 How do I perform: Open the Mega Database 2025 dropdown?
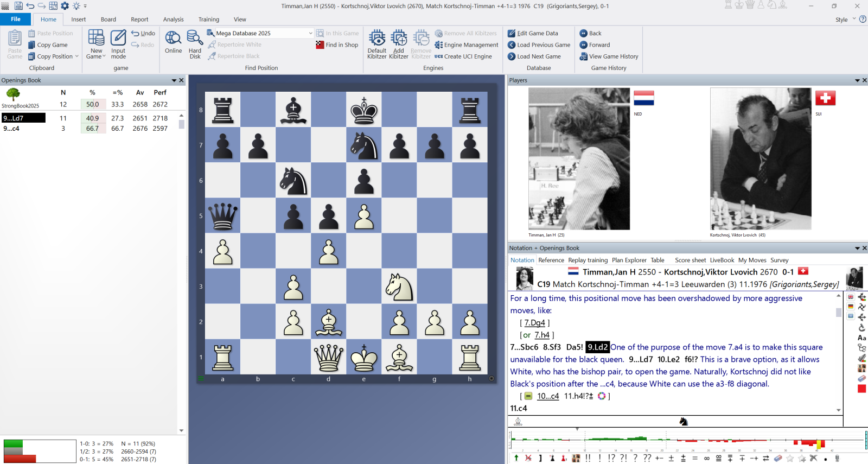pyautogui.click(x=310, y=33)
